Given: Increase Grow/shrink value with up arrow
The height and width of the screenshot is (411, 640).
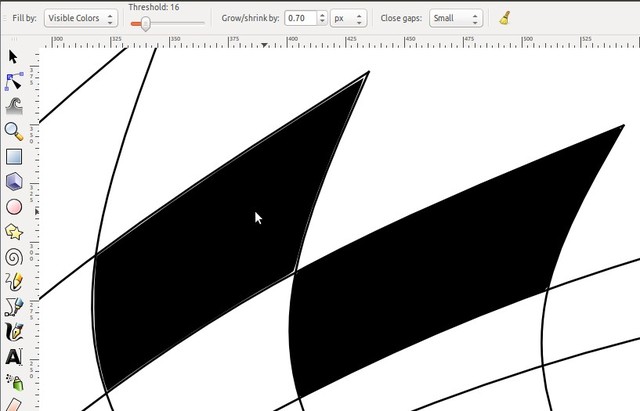Looking at the screenshot, I should click(x=322, y=15).
